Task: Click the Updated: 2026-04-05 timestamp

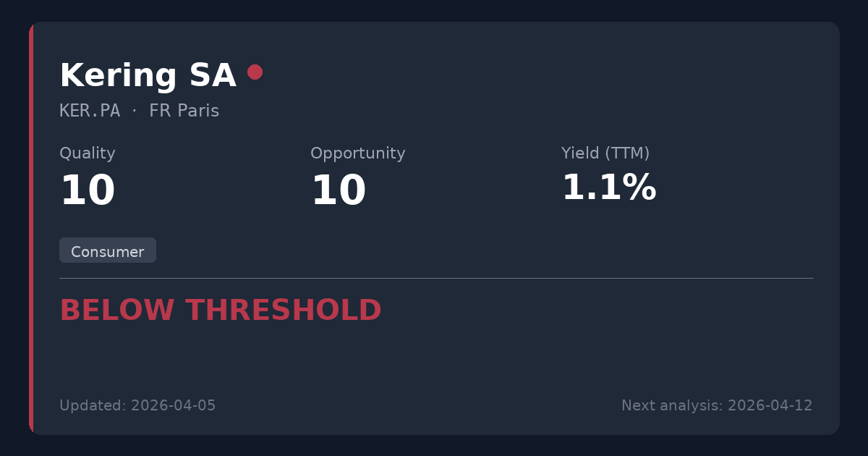Action: click(137, 405)
